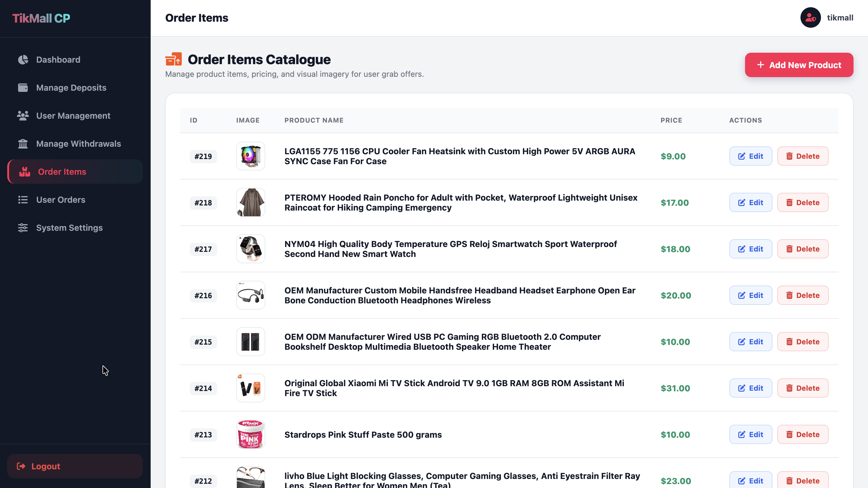This screenshot has width=868, height=488.
Task: Open the Mi TV Stick thumbnail
Action: click(x=251, y=388)
